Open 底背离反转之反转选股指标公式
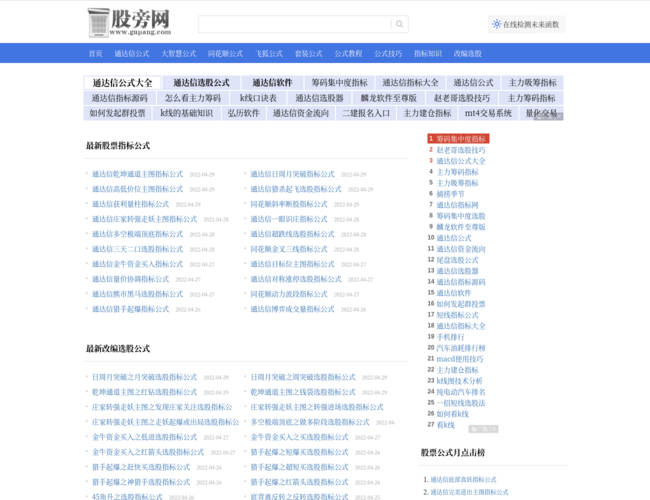 pos(299,496)
